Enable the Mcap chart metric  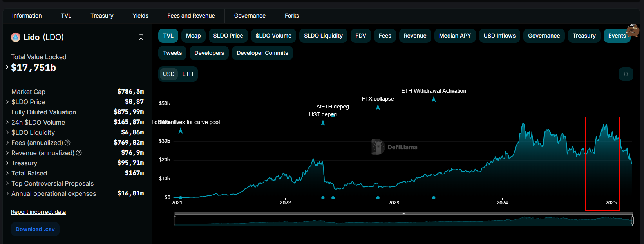(x=194, y=36)
